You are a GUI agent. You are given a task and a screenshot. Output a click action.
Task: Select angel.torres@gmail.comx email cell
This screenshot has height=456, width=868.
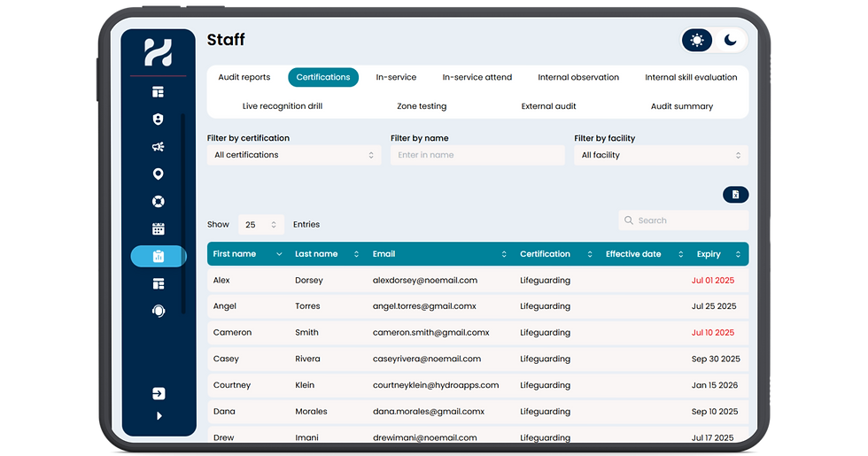pyautogui.click(x=424, y=306)
